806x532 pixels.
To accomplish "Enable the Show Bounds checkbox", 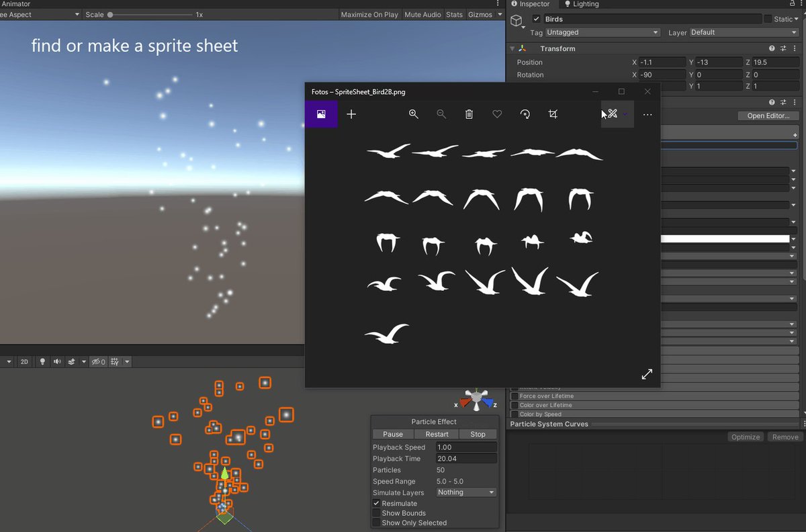I will [376, 513].
